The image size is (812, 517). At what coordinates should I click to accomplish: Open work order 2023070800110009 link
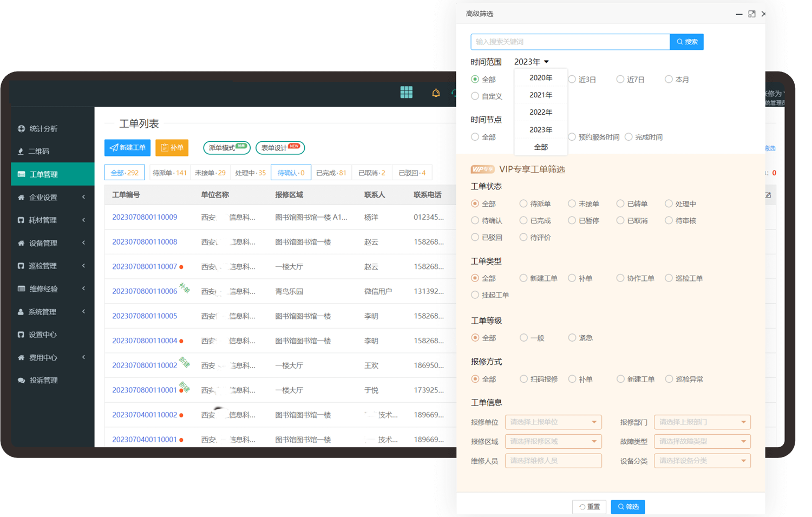click(145, 218)
